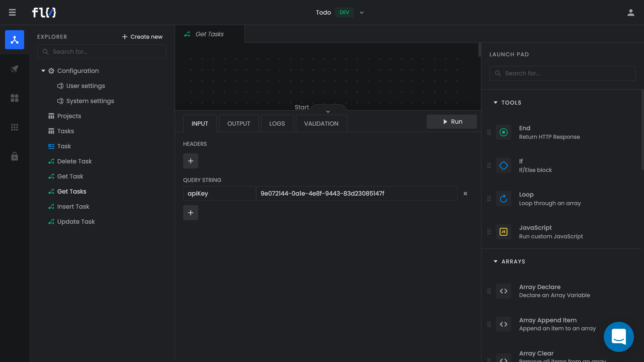Select the Get Tasks editor tab
The image size is (644, 362).
210,34
